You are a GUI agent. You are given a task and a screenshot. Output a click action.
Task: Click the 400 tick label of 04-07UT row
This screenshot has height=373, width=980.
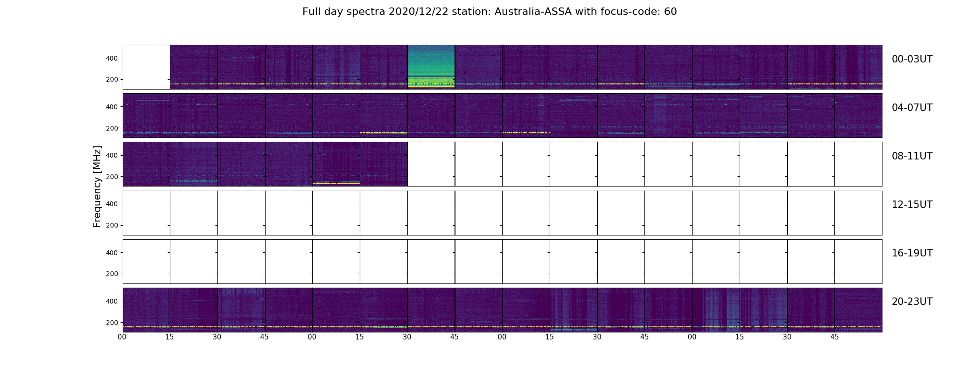[112, 107]
